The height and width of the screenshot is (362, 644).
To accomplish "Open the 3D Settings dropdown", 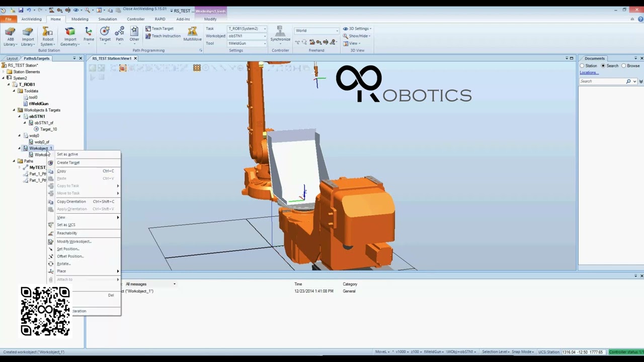I will click(x=356, y=29).
